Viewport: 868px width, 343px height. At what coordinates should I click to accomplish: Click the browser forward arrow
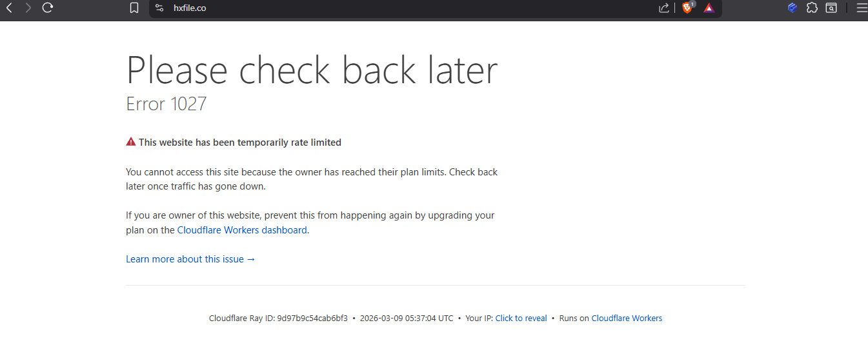28,8
